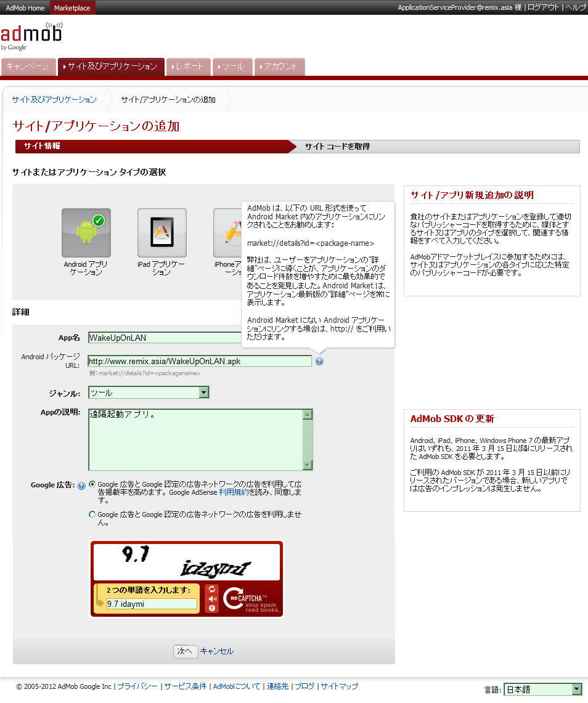
Task: Open the サイト及びアプリケーション tab
Action: click(111, 67)
